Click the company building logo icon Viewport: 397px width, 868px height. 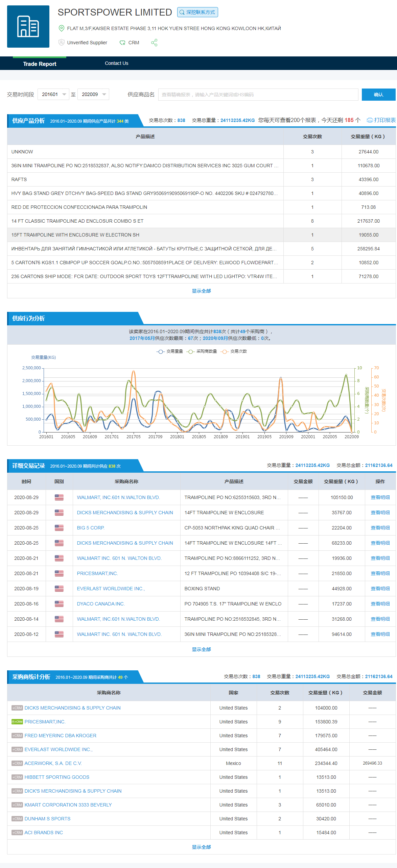[28, 26]
